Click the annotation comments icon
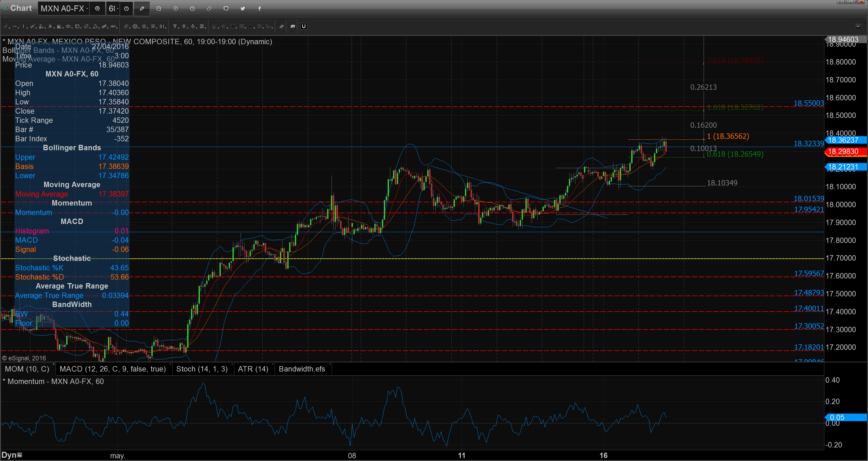This screenshot has height=461, width=868. [293, 26]
